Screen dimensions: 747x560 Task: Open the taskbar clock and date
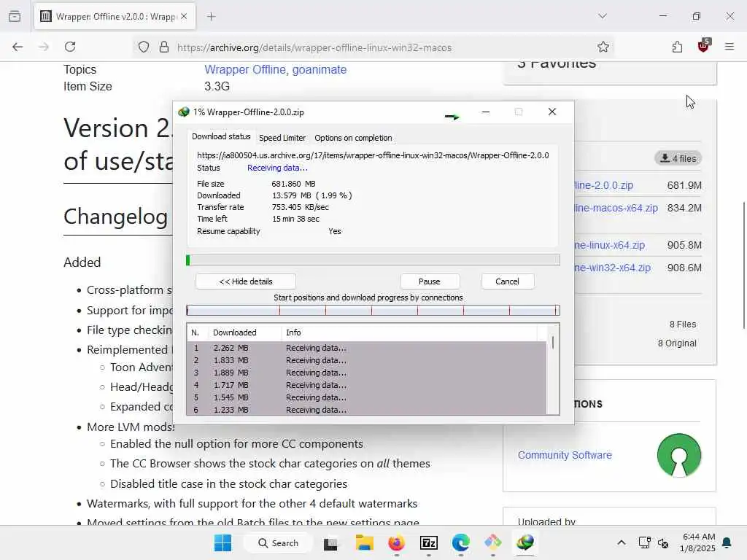697,542
